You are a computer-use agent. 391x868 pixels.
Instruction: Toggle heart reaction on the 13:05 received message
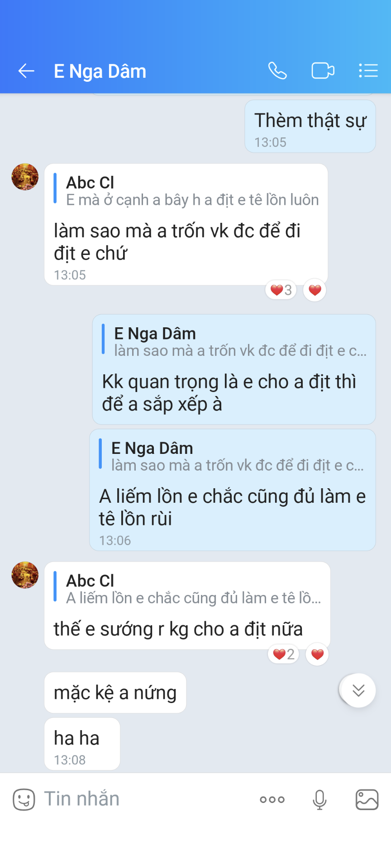click(x=315, y=290)
